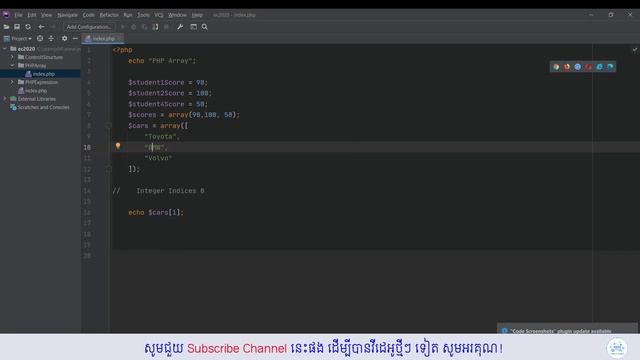Click the $scores = array(90,100, 50) line
The width and height of the screenshot is (640, 360).
pyautogui.click(x=184, y=115)
